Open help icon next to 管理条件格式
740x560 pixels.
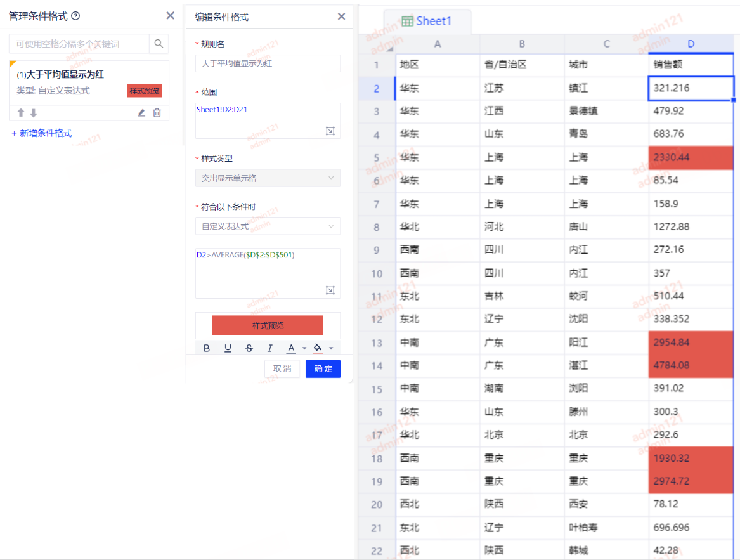coord(76,16)
